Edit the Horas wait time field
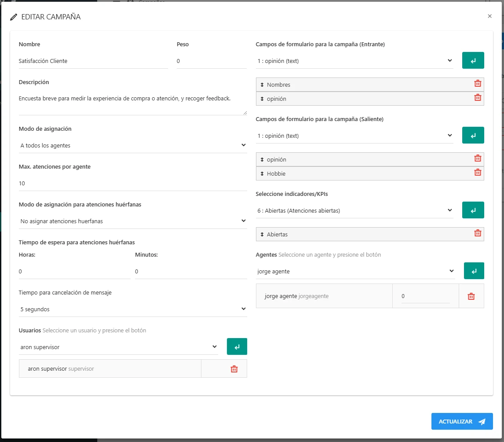This screenshot has width=504, height=442. pyautogui.click(x=75, y=272)
